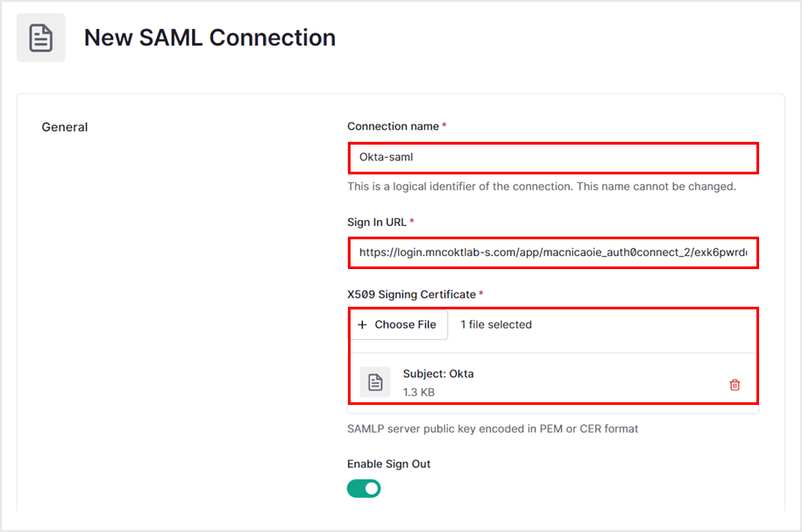Screen dimensions: 802x532
Task: Click the Enable Sign Out label
Action: [388, 464]
